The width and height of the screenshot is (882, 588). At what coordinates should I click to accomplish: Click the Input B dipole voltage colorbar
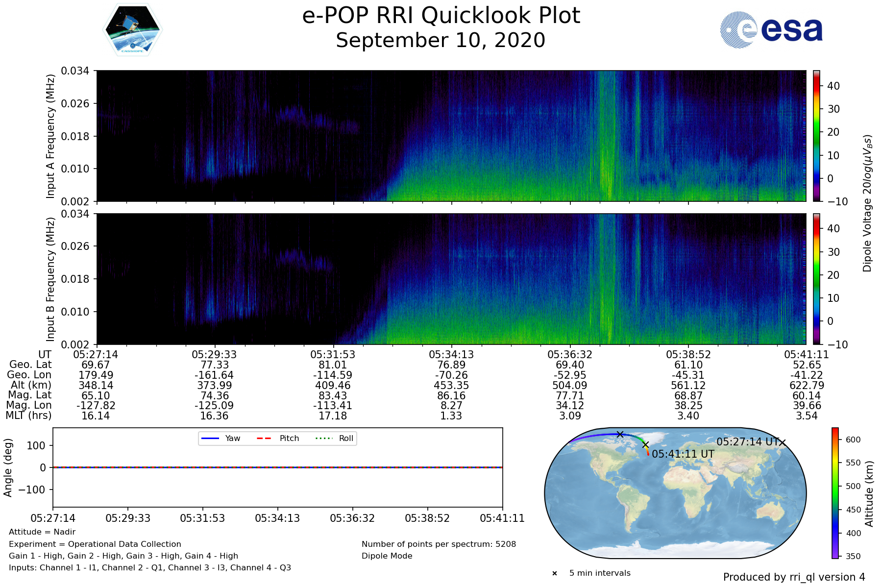point(816,279)
